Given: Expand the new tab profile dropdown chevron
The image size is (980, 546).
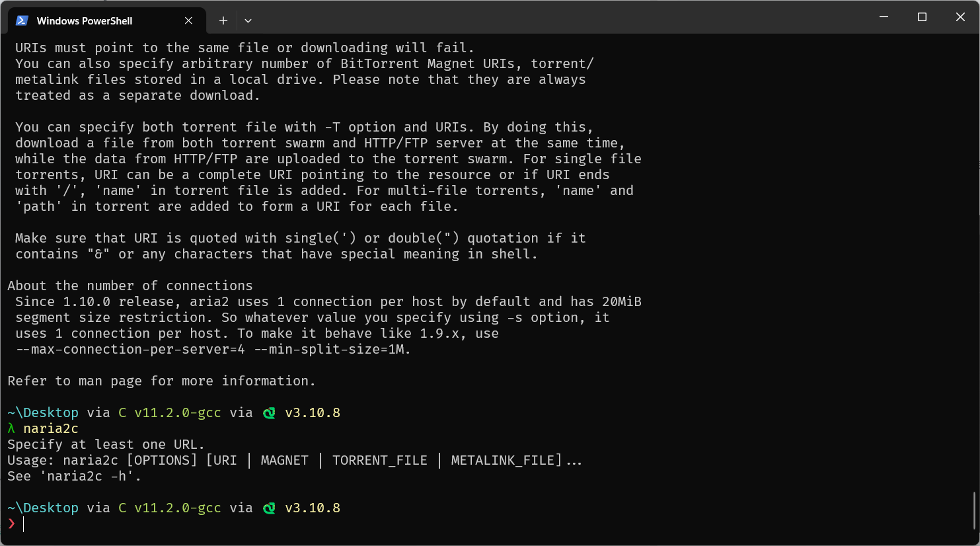Looking at the screenshot, I should (248, 20).
